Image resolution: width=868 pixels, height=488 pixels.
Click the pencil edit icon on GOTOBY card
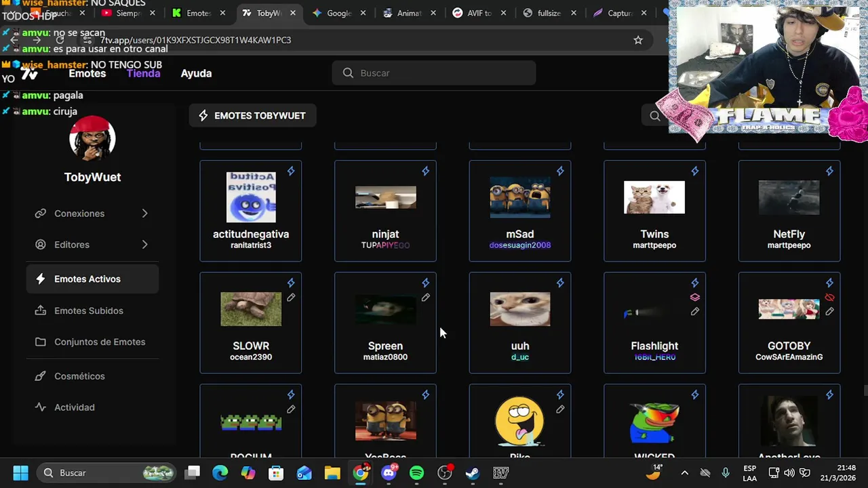829,312
